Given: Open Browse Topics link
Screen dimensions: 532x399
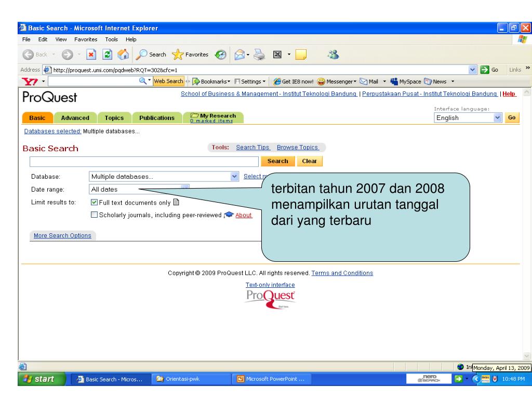Looking at the screenshot, I should click(298, 147).
